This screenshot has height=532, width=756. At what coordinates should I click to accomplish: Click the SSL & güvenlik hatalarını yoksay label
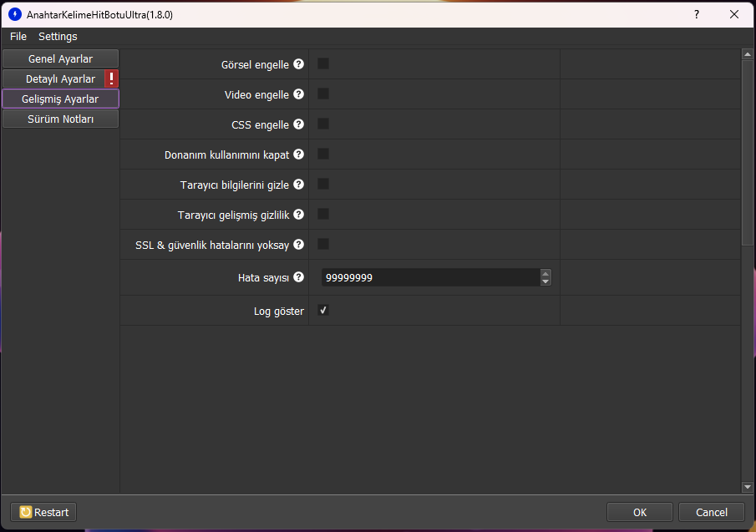212,245
